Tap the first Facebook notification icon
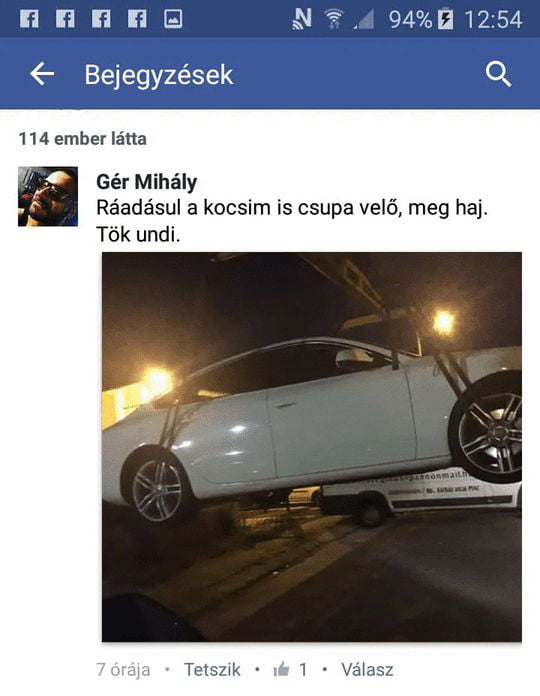 pos(29,19)
